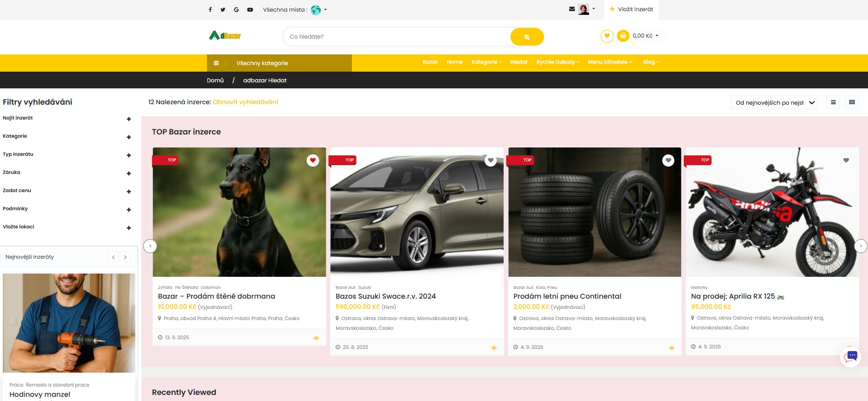Open Bazar in the navigation menu
Screen dimensions: 868x401
(430, 62)
